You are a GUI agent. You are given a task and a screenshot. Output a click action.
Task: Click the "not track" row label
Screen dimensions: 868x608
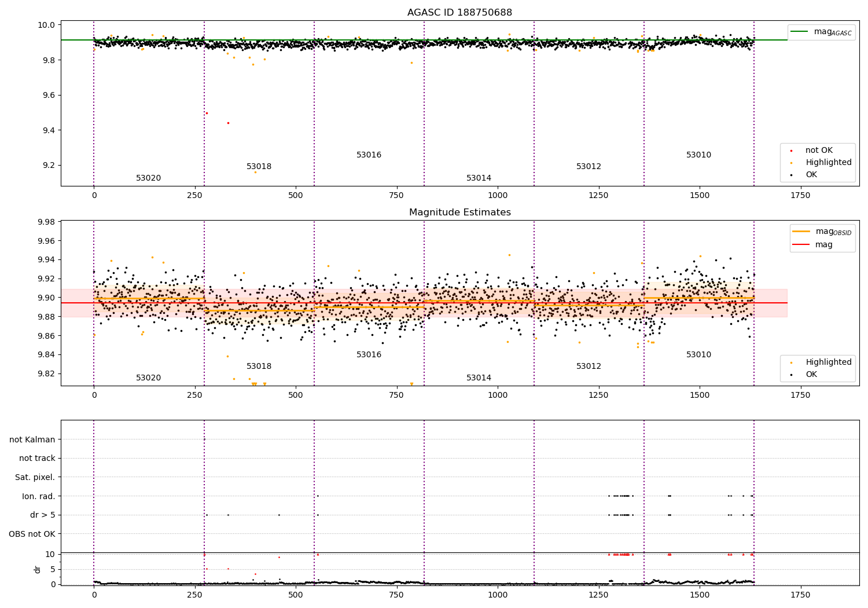click(x=37, y=458)
